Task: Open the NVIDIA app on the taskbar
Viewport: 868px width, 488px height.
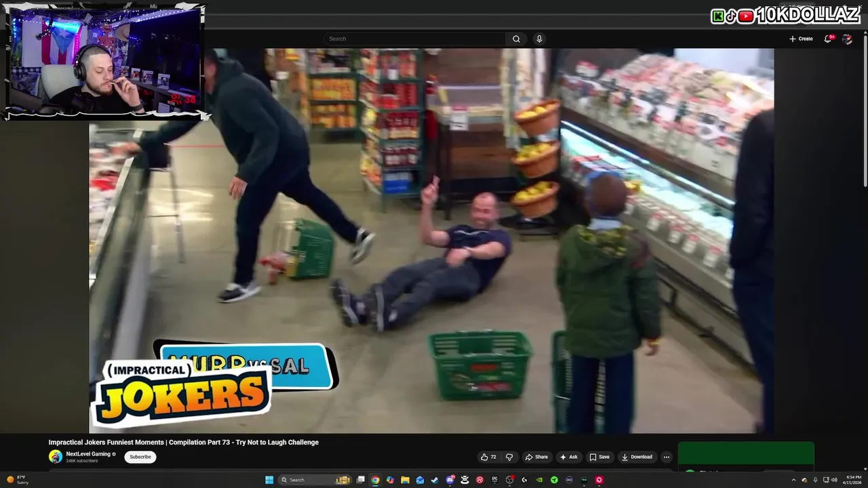Action: tap(539, 480)
